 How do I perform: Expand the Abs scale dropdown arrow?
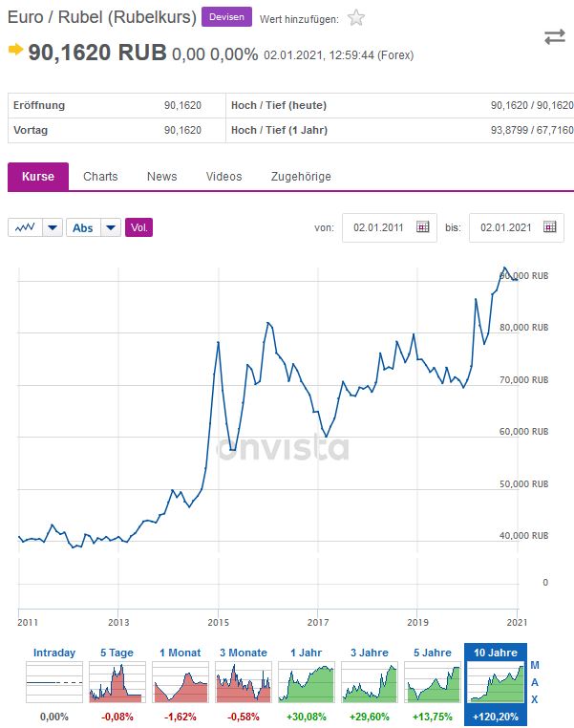(111, 227)
